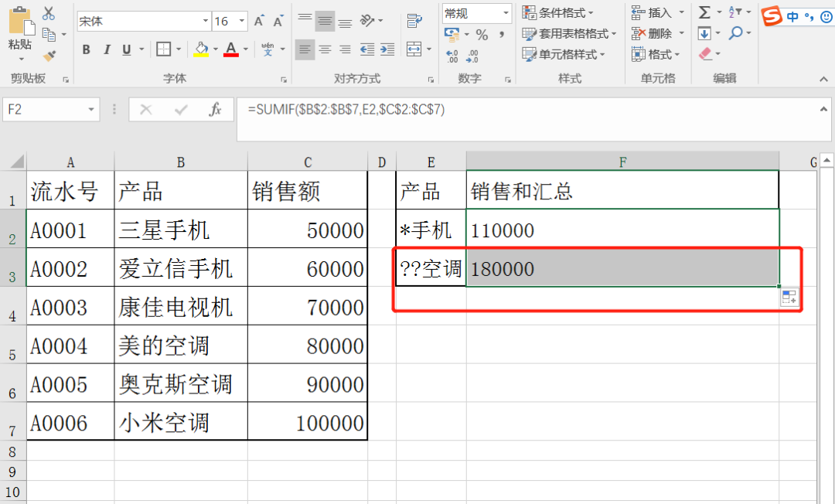Toggle center horizontal alignment
The image size is (835, 504).
(325, 49)
